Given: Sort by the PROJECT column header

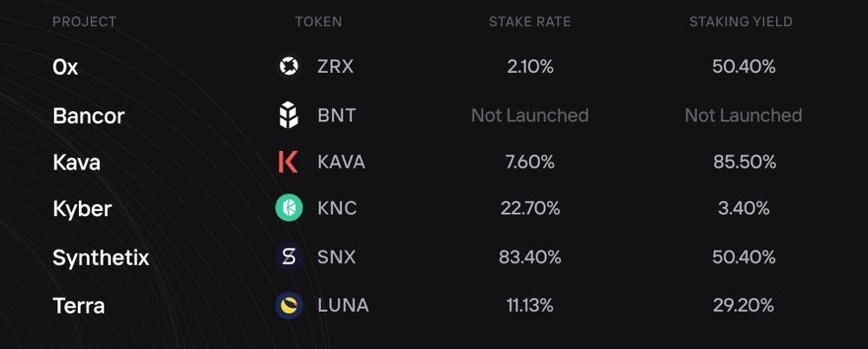Looking at the screenshot, I should click(x=84, y=22).
